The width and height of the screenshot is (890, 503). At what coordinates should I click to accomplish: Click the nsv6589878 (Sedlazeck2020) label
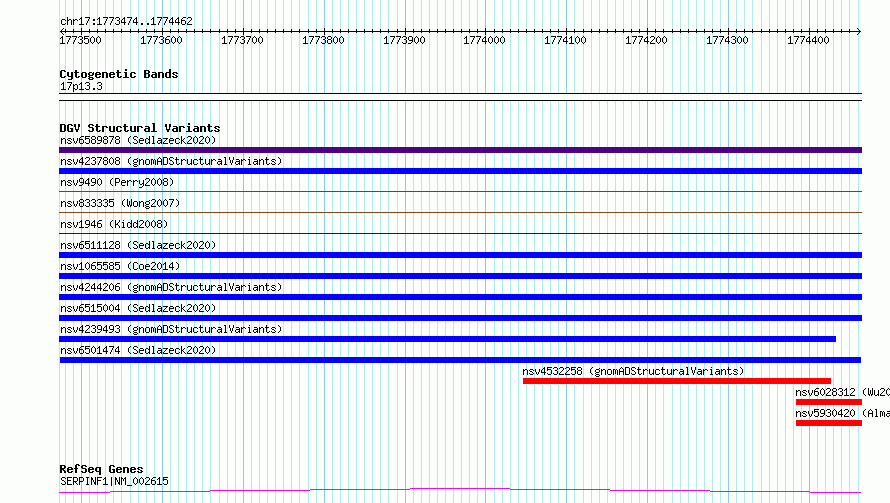(138, 140)
